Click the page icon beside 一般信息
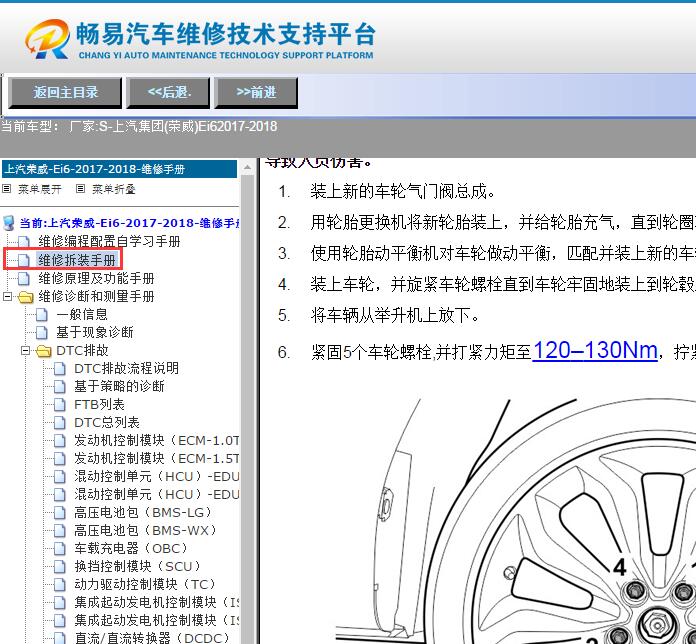Image resolution: width=696 pixels, height=644 pixels. 42,315
